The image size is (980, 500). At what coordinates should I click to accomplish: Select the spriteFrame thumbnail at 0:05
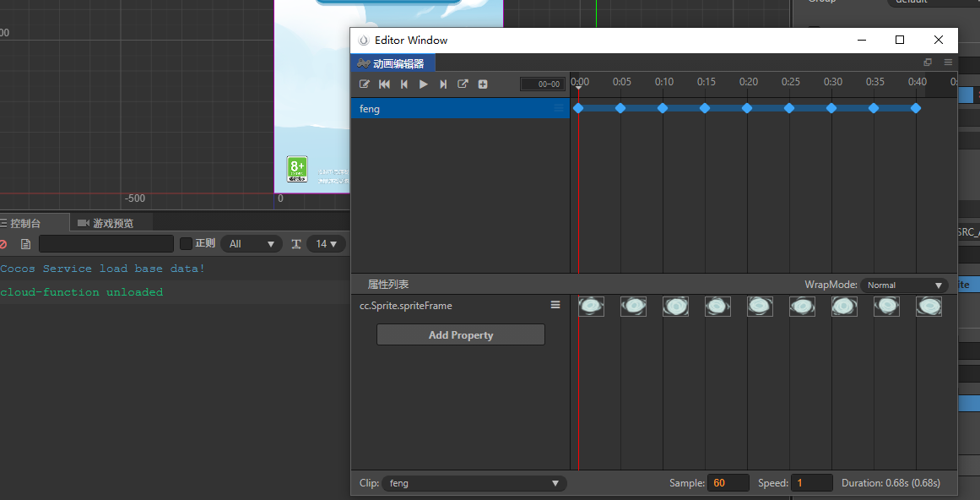point(633,307)
